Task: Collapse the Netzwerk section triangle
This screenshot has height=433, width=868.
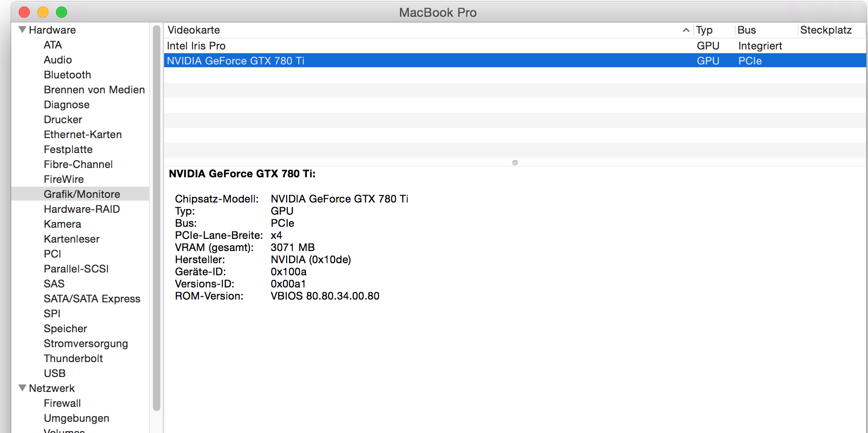Action: coord(22,388)
